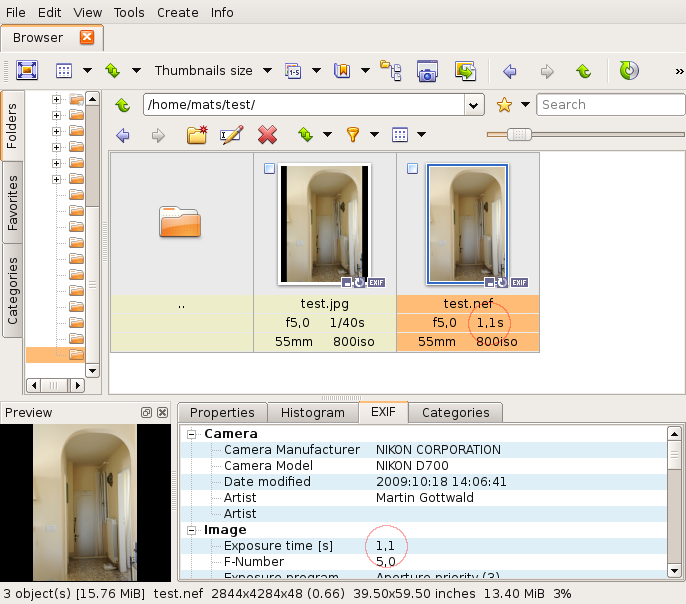Click rotate badge on test.jpg thumbnail
Image resolution: width=686 pixels, height=604 pixels.
click(x=359, y=283)
